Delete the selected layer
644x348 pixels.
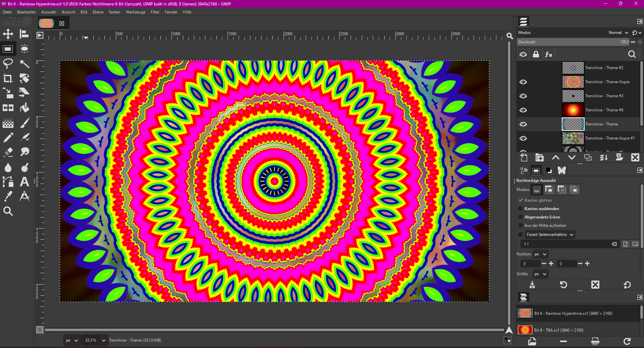[x=635, y=157]
